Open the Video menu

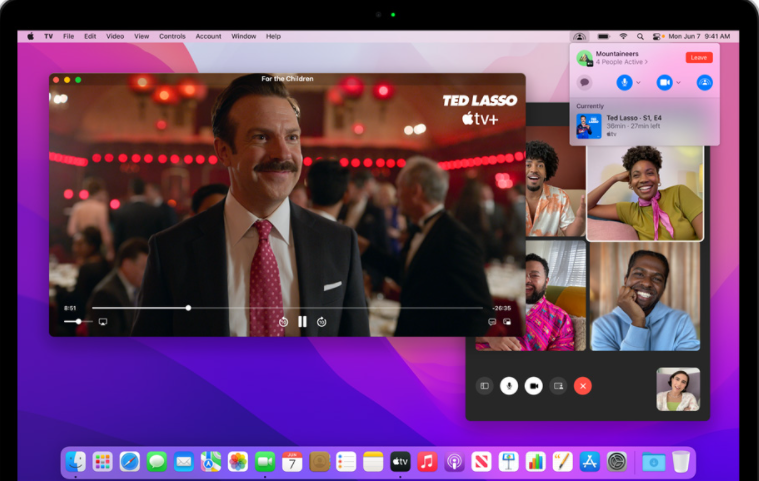click(115, 36)
